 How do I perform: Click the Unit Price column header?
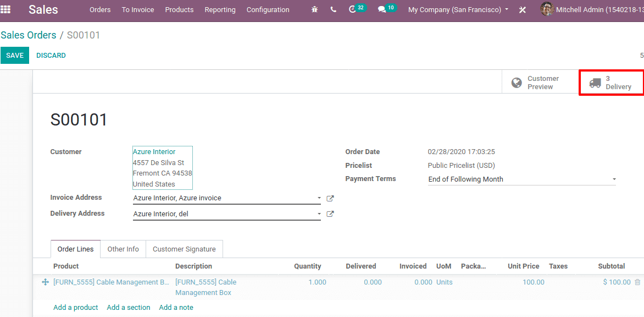524,266
